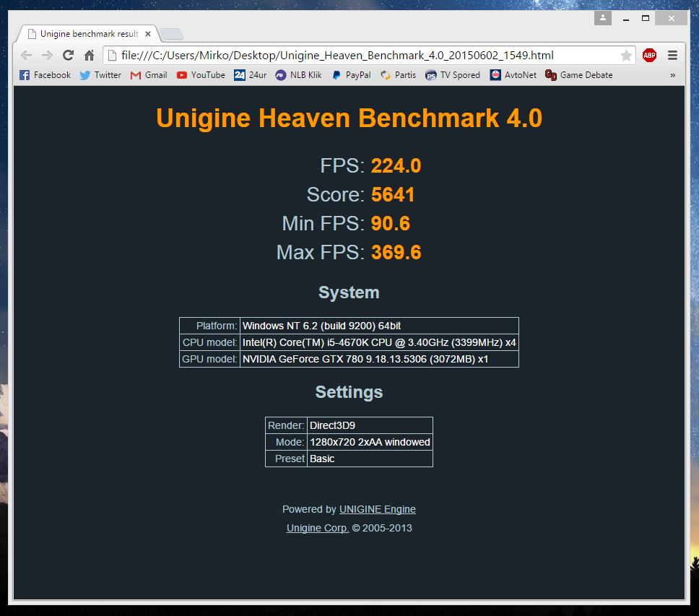Open the Home page icon
The width and height of the screenshot is (699, 616).
pos(89,56)
